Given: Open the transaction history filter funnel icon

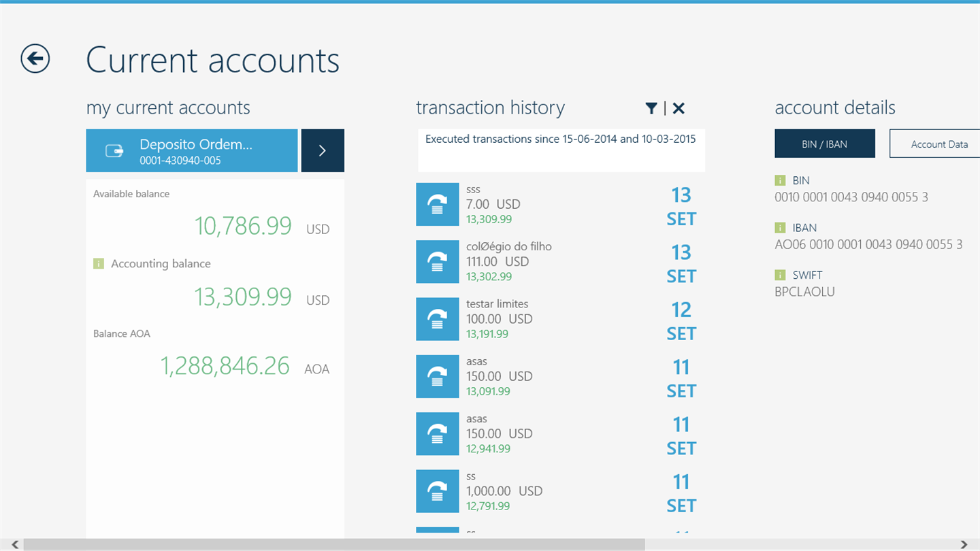Looking at the screenshot, I should point(651,108).
